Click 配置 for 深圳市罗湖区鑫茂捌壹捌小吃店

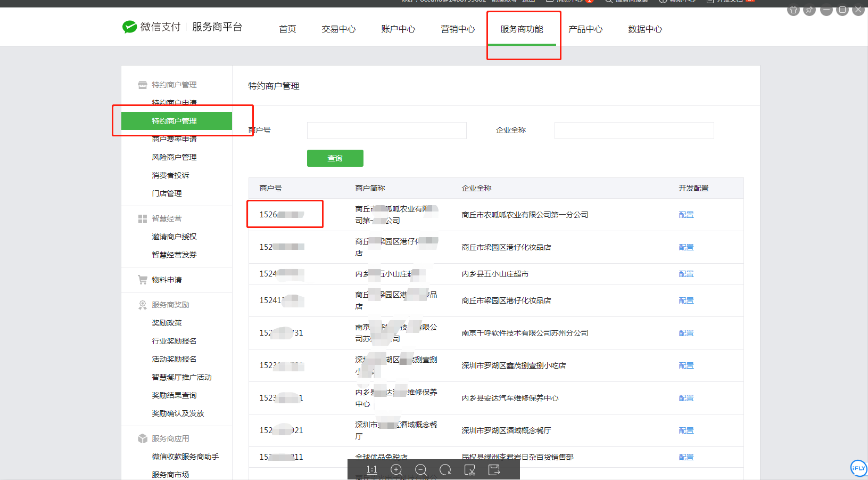point(686,365)
